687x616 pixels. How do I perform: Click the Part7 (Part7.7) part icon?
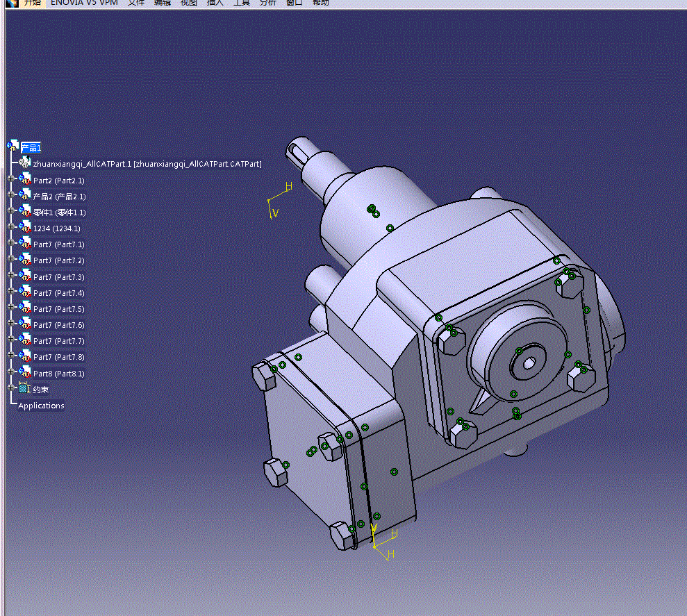25,340
